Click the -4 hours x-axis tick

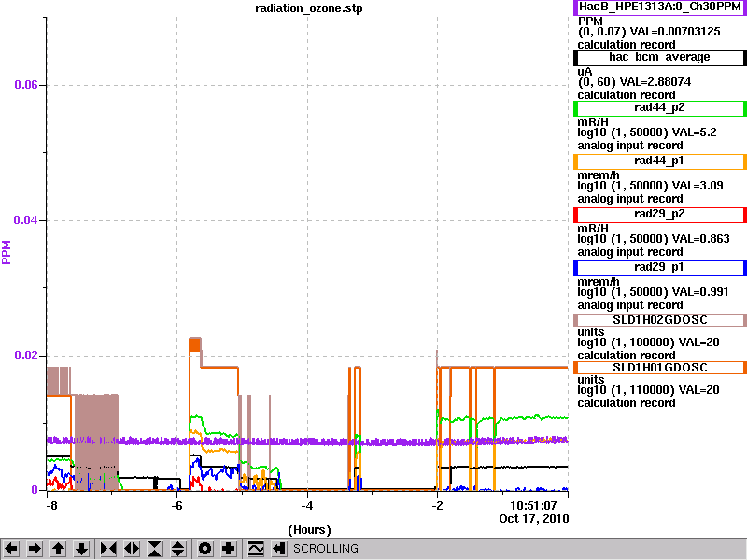pos(307,505)
